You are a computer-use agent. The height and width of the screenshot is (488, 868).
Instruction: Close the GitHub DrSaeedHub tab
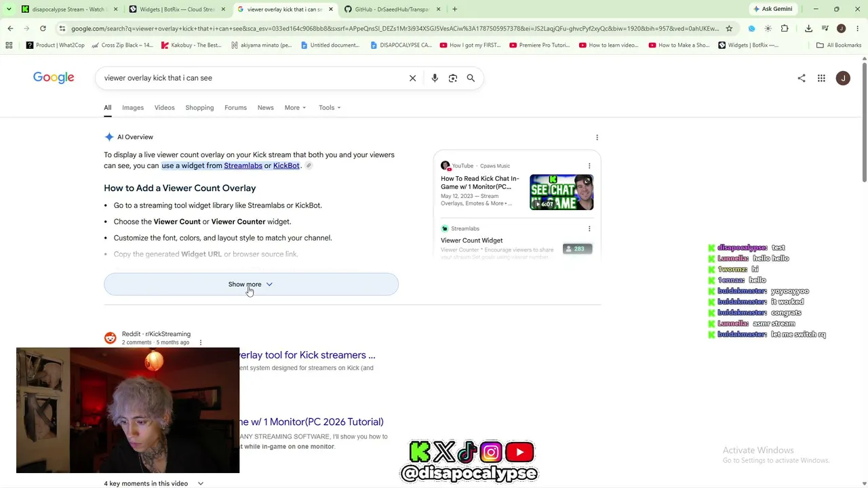[x=438, y=9]
